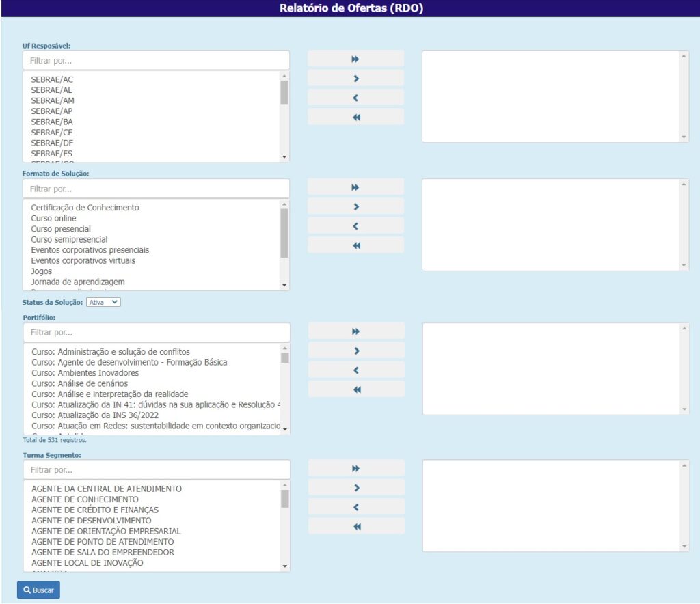Click single right arrow in Uf Resposável section
700x604 pixels.
(355, 79)
